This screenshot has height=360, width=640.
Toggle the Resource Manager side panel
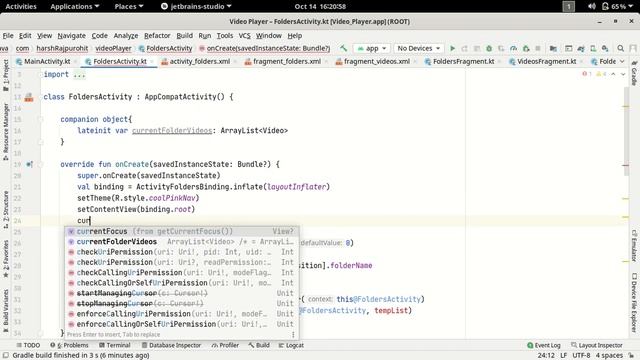[x=6, y=131]
